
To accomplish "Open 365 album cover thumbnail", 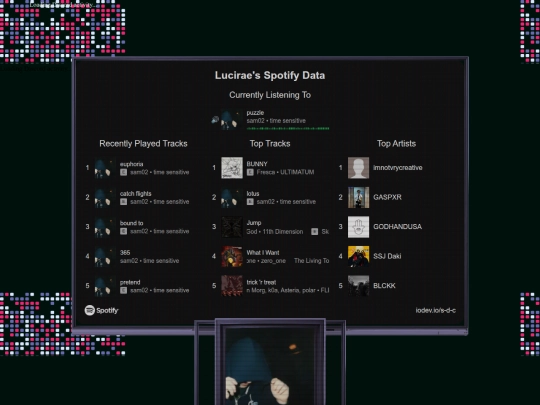I will [x=105, y=256].
